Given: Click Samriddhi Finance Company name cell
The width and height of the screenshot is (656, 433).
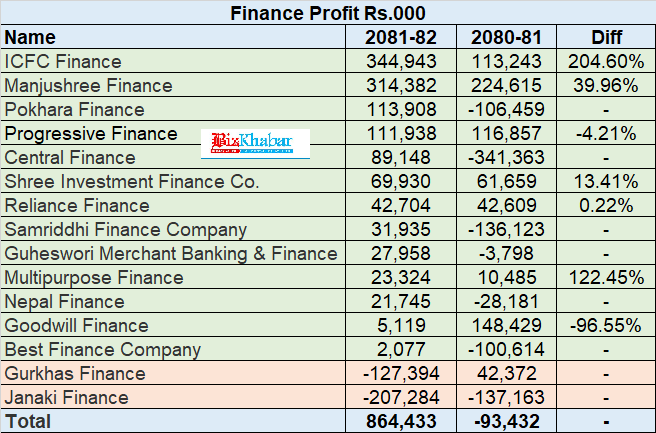Looking at the screenshot, I should point(173,229).
